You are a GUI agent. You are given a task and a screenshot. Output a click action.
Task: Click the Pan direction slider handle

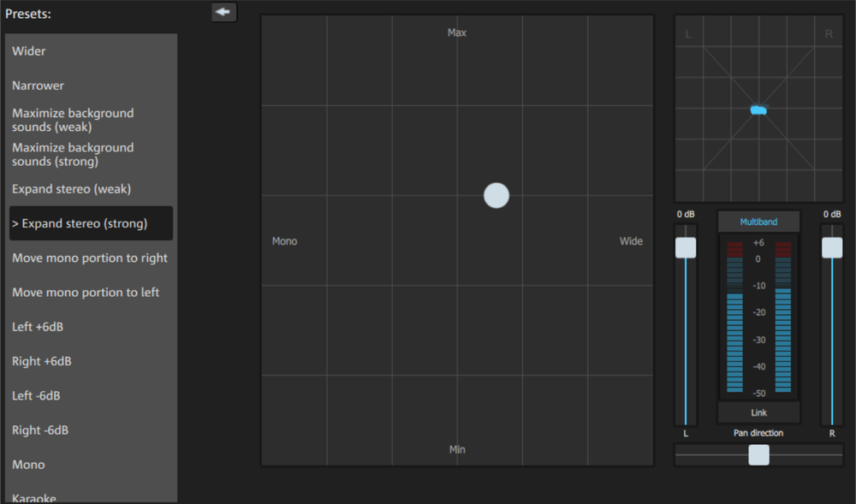[x=758, y=455]
